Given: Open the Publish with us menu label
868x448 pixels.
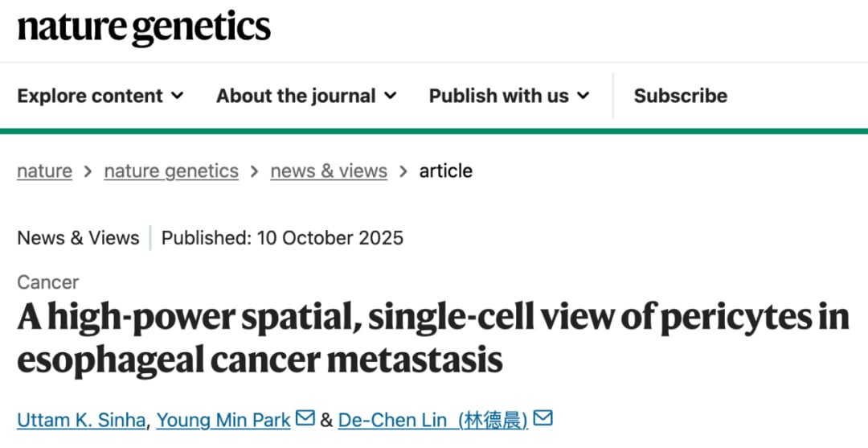Looking at the screenshot, I should pos(498,96).
